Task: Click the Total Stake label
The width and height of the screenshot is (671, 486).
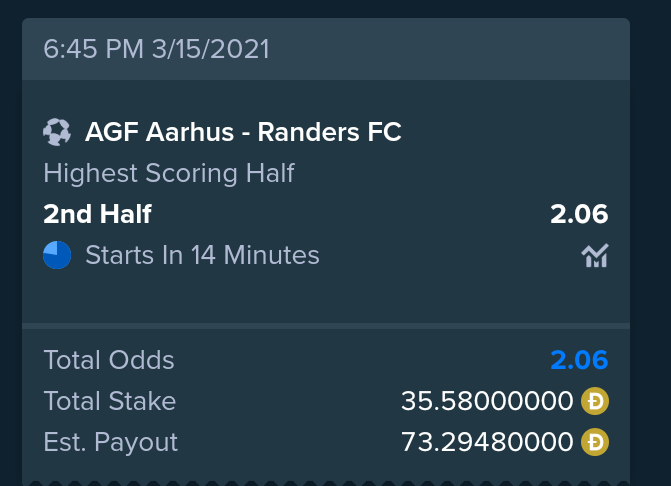Action: 110,401
